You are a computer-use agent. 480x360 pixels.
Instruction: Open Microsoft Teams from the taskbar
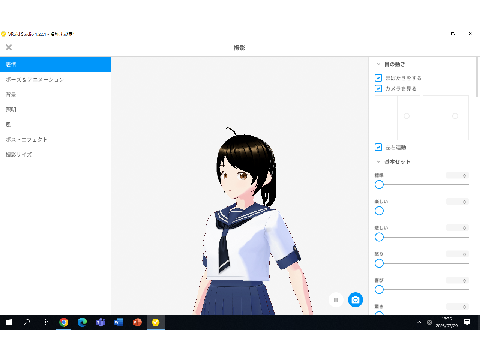pyautogui.click(x=100, y=322)
